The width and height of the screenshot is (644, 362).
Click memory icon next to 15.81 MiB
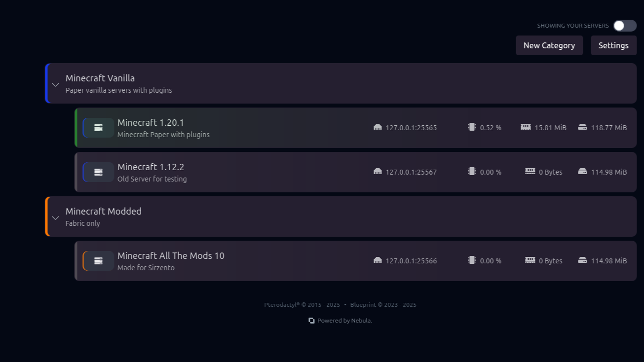click(x=526, y=127)
